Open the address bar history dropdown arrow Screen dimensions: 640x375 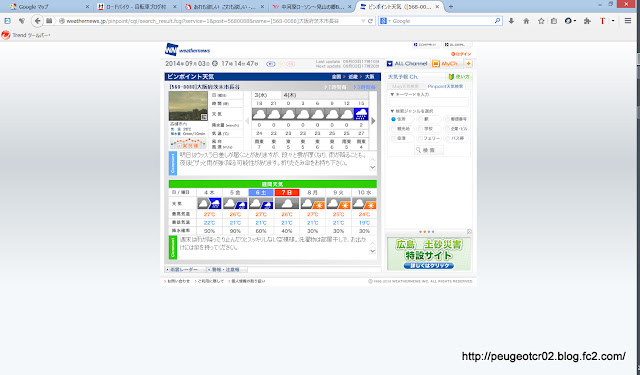click(362, 21)
